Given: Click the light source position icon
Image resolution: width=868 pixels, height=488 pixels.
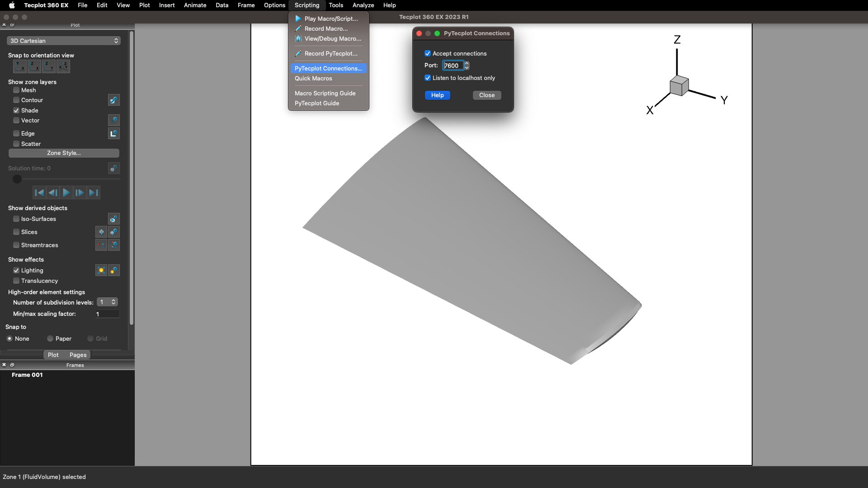Looking at the screenshot, I should [101, 270].
